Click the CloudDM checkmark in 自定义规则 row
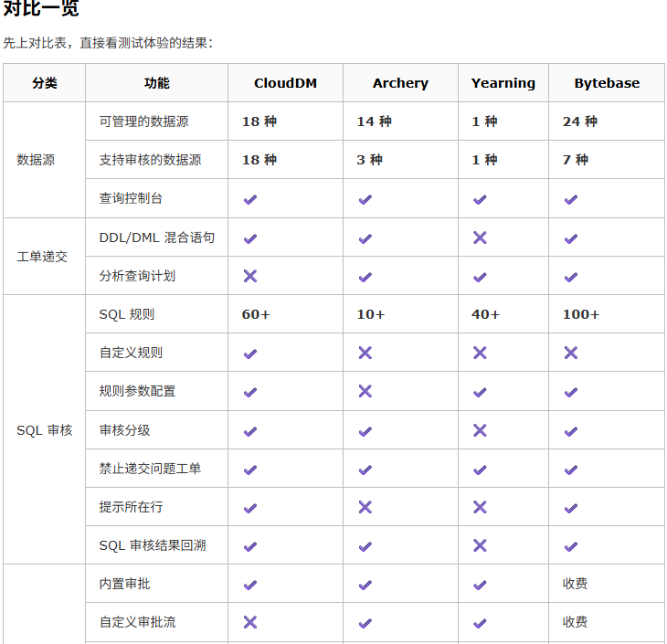This screenshot has width=667, height=644. point(250,354)
